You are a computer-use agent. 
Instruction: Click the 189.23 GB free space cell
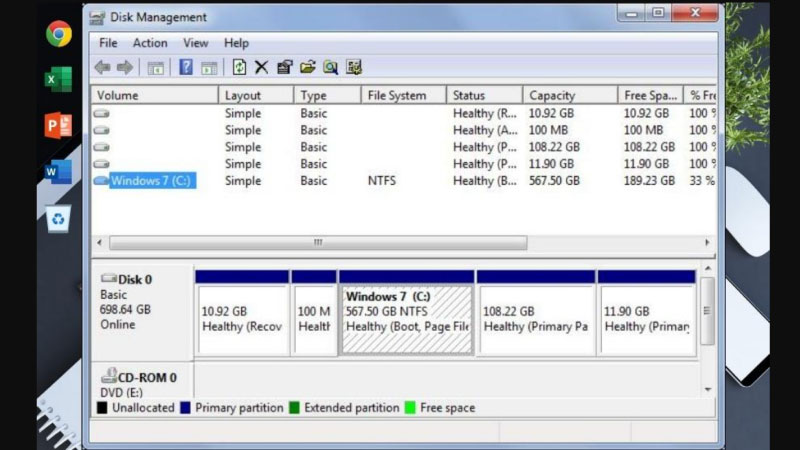click(649, 181)
